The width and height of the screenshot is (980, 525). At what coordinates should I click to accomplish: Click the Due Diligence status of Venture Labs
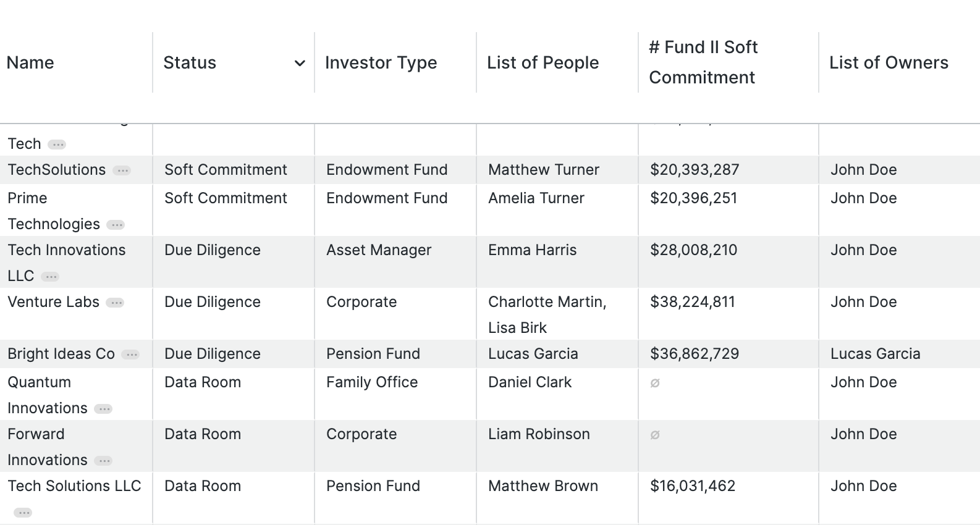pos(213,302)
